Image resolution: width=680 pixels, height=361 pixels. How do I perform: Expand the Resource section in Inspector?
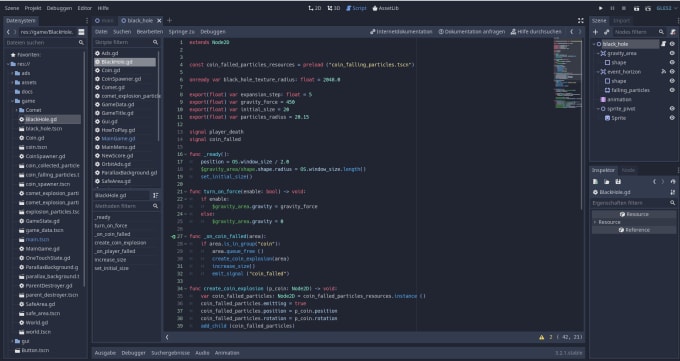pyautogui.click(x=595, y=222)
